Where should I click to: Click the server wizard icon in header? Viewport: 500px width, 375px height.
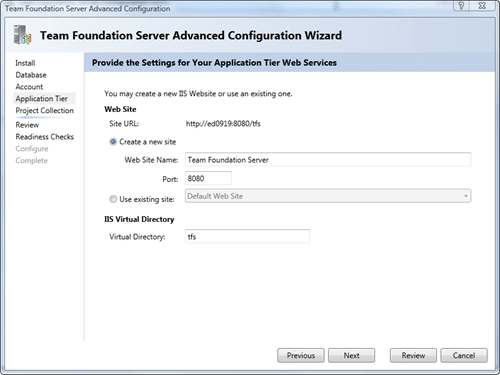[22, 35]
